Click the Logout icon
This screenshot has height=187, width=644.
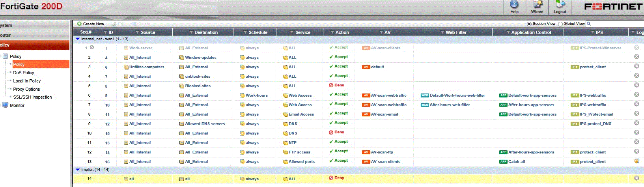pos(560,7)
